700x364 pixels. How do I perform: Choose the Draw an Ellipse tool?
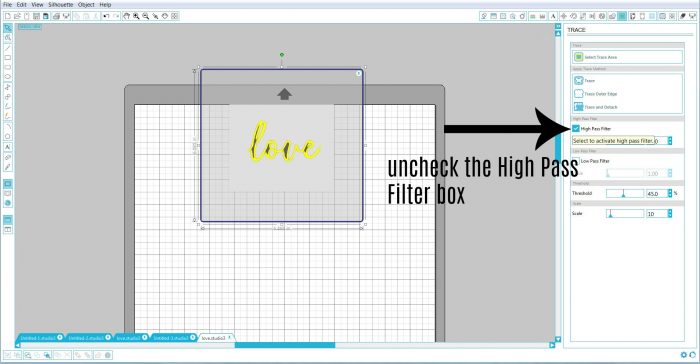8,77
